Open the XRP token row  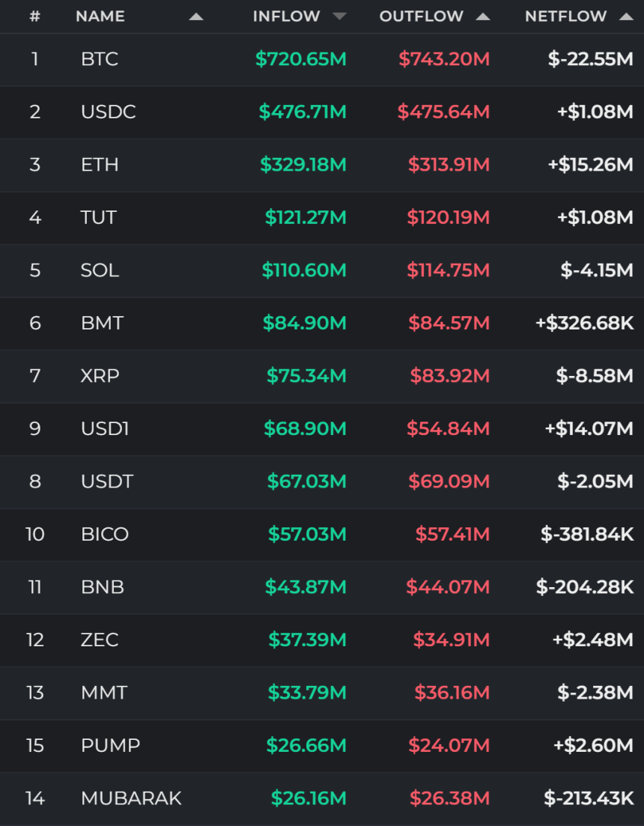tap(322, 376)
